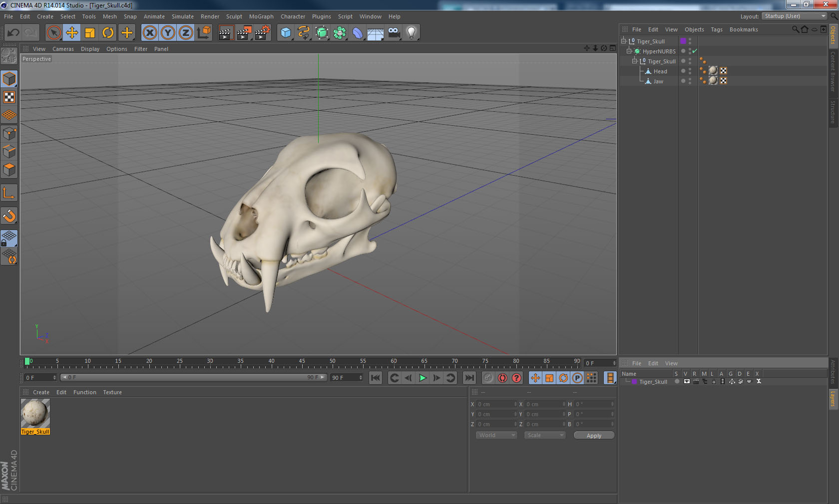This screenshot has height=504, width=839.
Task: Go to start of animation
Action: 376,378
